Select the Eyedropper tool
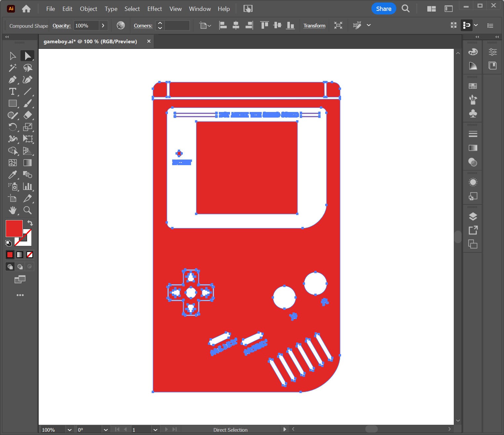The image size is (504, 435). tap(13, 175)
